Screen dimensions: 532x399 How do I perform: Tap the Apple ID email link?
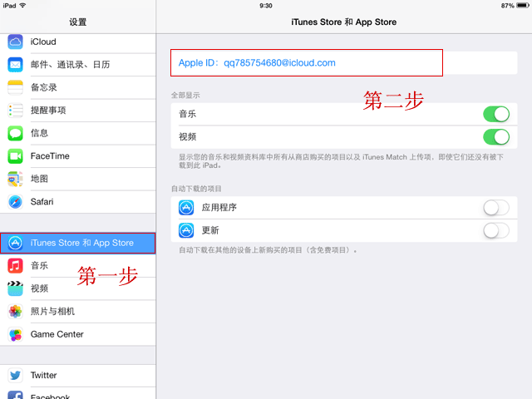coord(257,63)
